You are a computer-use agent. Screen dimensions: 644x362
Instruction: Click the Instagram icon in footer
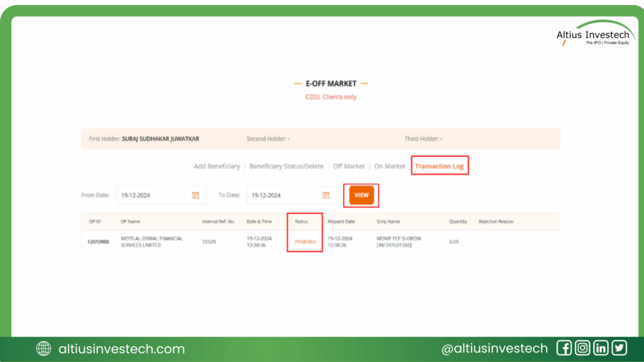(583, 348)
